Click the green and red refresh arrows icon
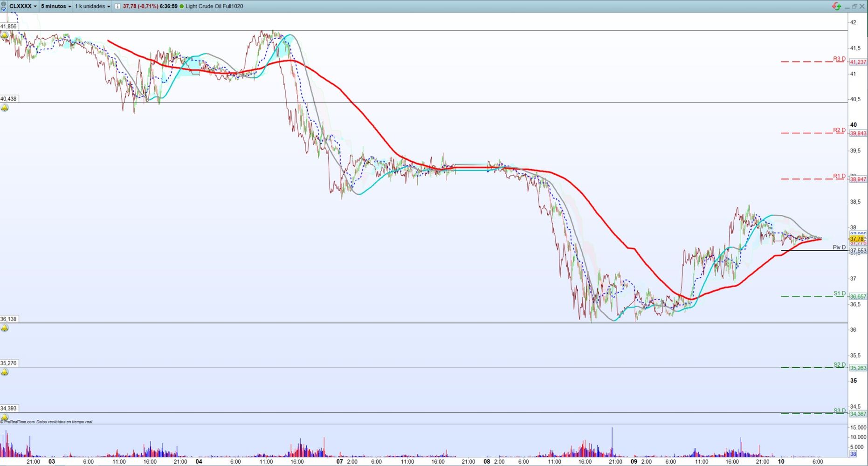The image size is (868, 466). [x=836, y=6]
